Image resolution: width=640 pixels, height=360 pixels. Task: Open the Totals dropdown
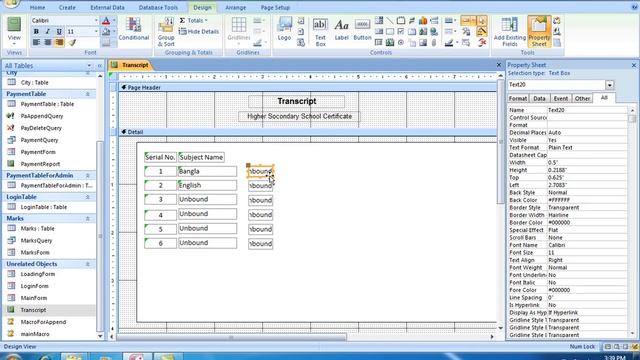pyautogui.click(x=193, y=20)
